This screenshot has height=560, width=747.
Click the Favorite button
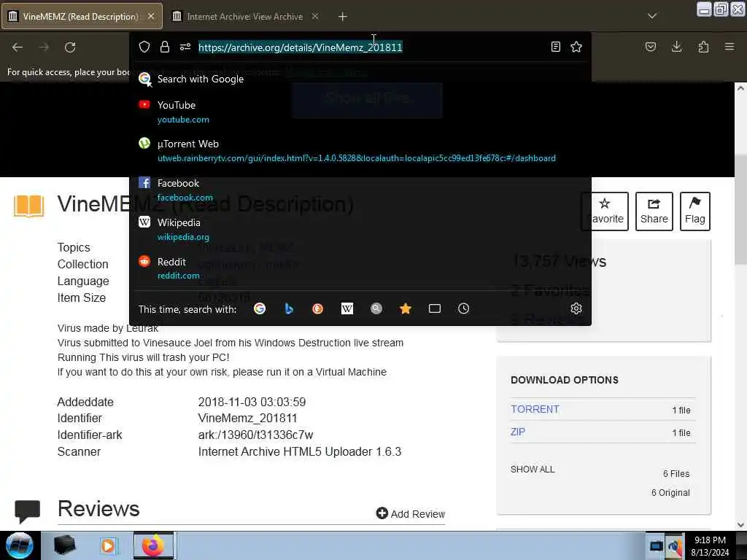[x=605, y=211]
